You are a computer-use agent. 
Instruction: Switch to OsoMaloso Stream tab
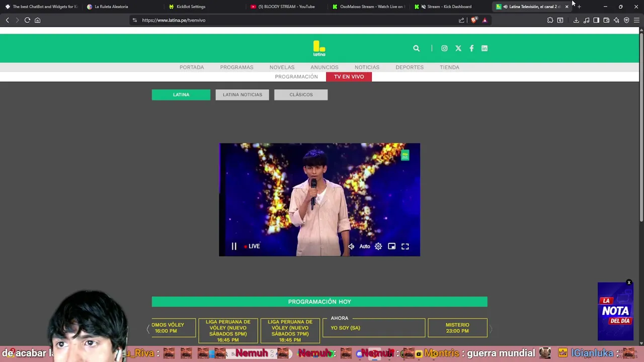coord(369,7)
